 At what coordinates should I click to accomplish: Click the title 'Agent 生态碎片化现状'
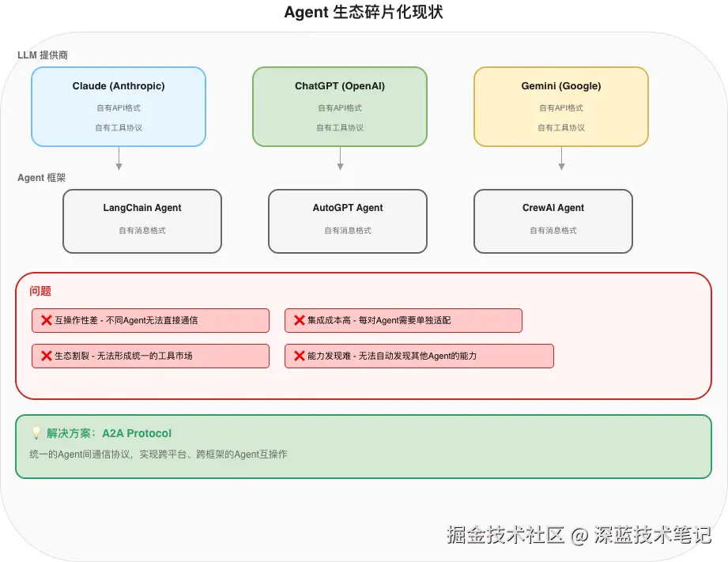pos(364,12)
